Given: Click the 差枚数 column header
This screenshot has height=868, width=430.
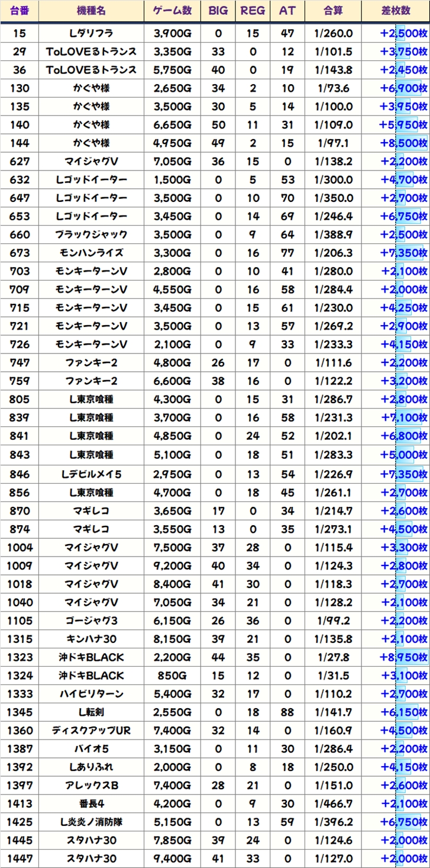Looking at the screenshot, I should click(x=396, y=11).
